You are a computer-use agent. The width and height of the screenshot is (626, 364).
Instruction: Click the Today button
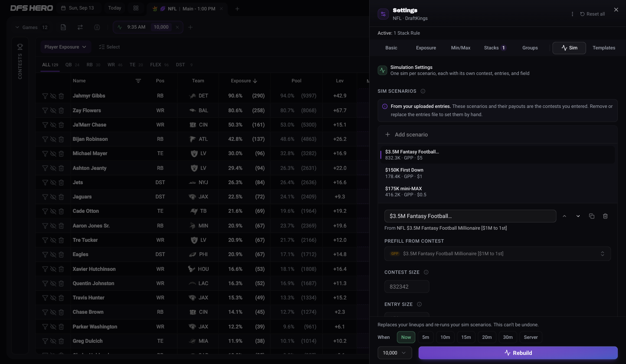pos(115,8)
